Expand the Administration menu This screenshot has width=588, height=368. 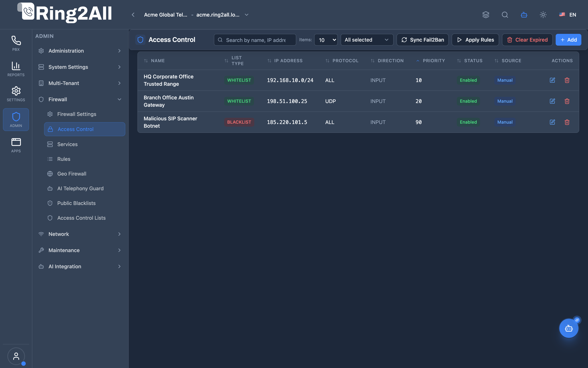tap(80, 51)
